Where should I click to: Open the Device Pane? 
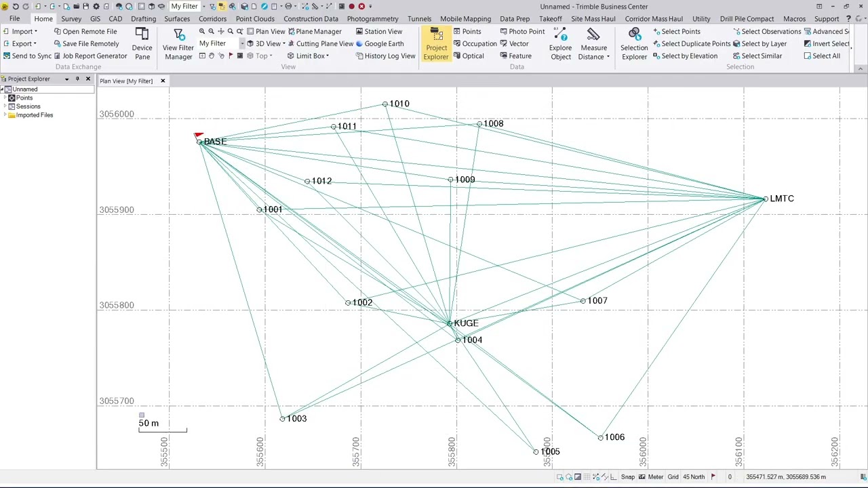pyautogui.click(x=142, y=44)
